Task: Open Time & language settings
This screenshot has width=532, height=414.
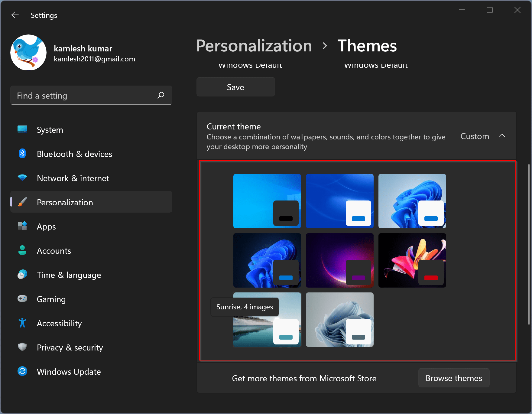Action: tap(91, 275)
